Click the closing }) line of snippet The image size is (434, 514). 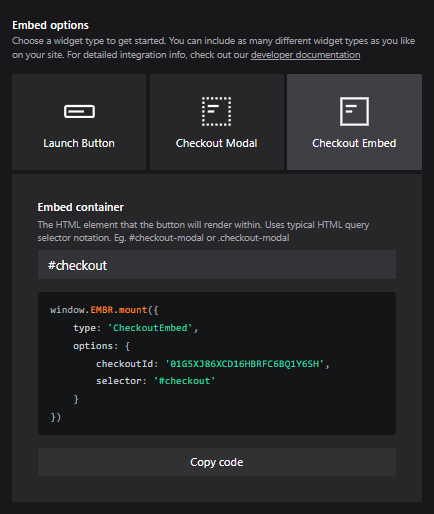(x=56, y=417)
